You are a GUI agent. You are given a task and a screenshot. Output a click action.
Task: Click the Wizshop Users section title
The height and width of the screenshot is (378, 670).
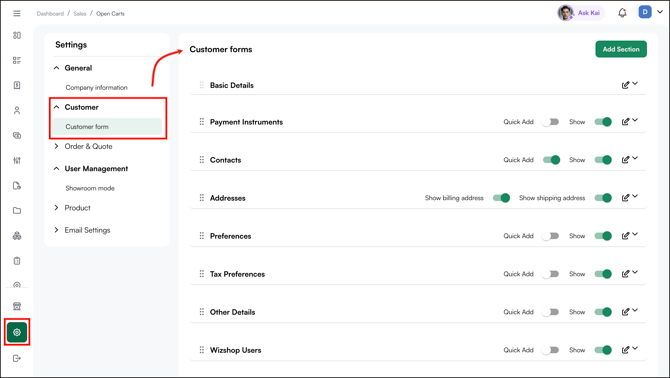[235, 350]
